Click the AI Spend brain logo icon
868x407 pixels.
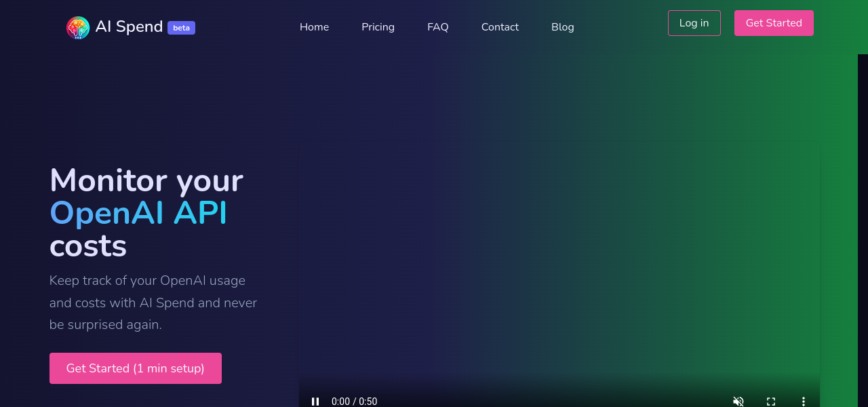pyautogui.click(x=78, y=27)
